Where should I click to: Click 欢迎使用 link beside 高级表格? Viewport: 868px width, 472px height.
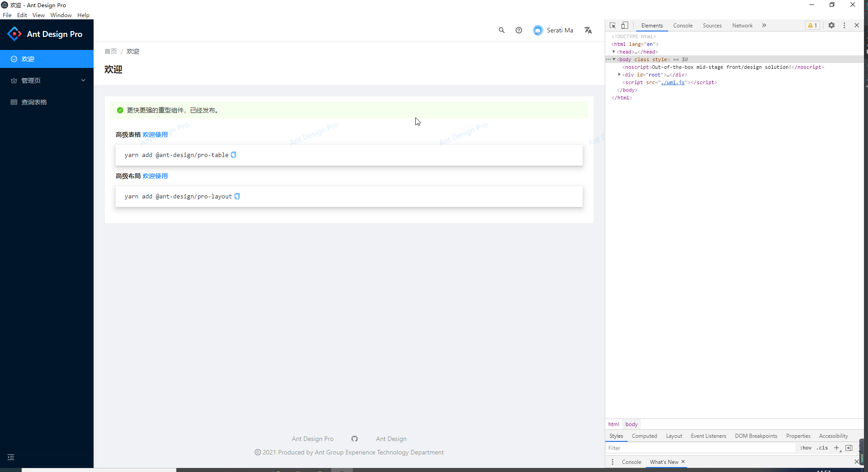pos(155,135)
